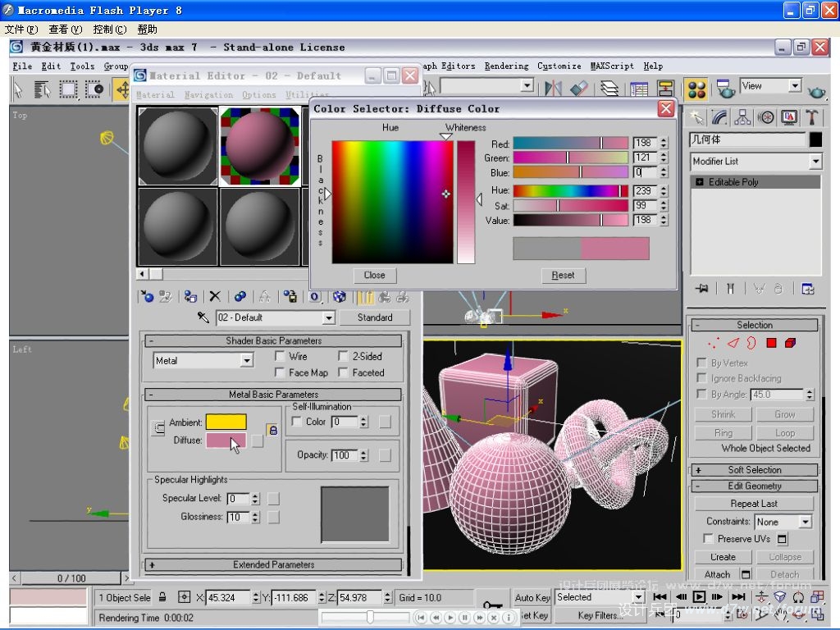
Task: Open the Hierarchy command panel tab
Action: click(742, 117)
